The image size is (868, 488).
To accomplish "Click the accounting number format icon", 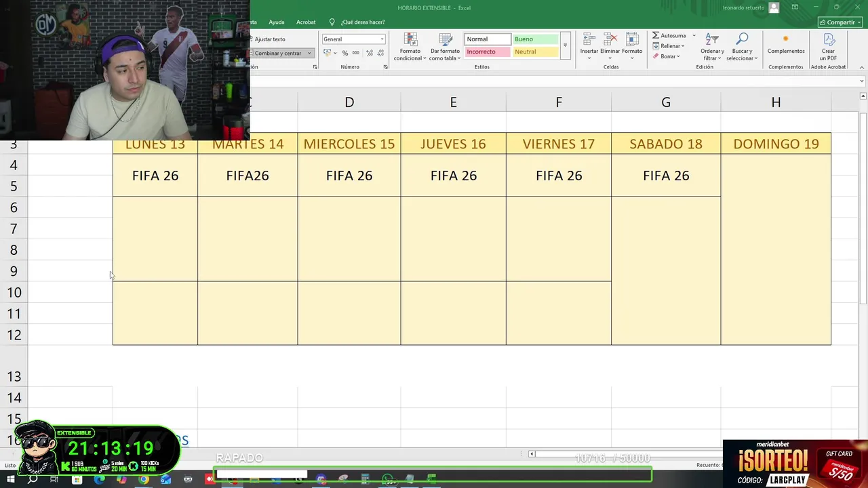I will [327, 53].
